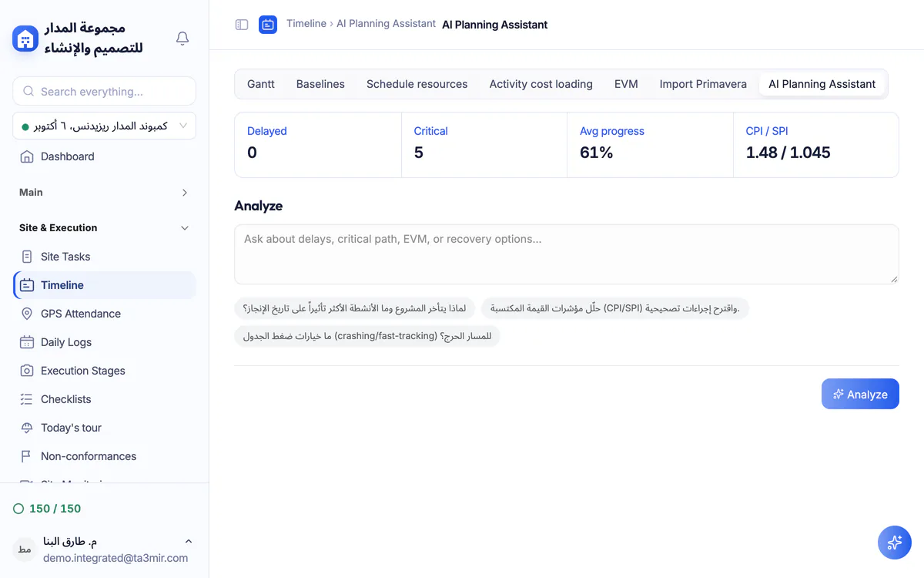
Task: Switch to the Gantt tab
Action: click(261, 84)
